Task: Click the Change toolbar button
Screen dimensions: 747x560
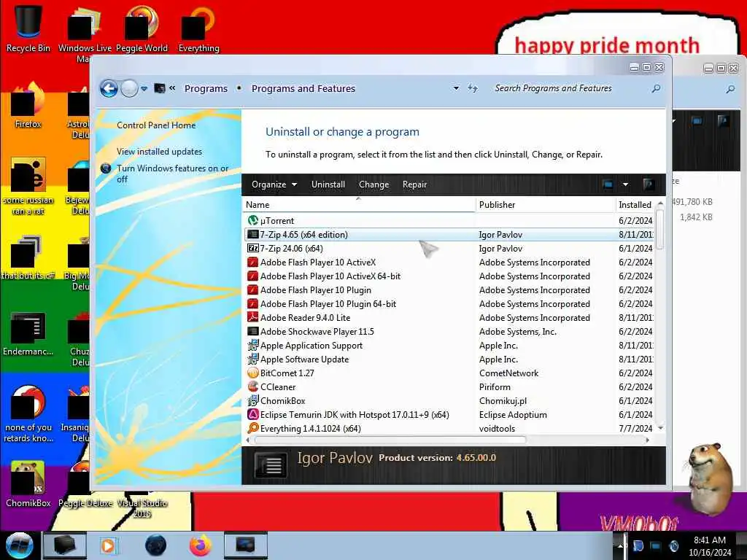Action: pos(373,184)
